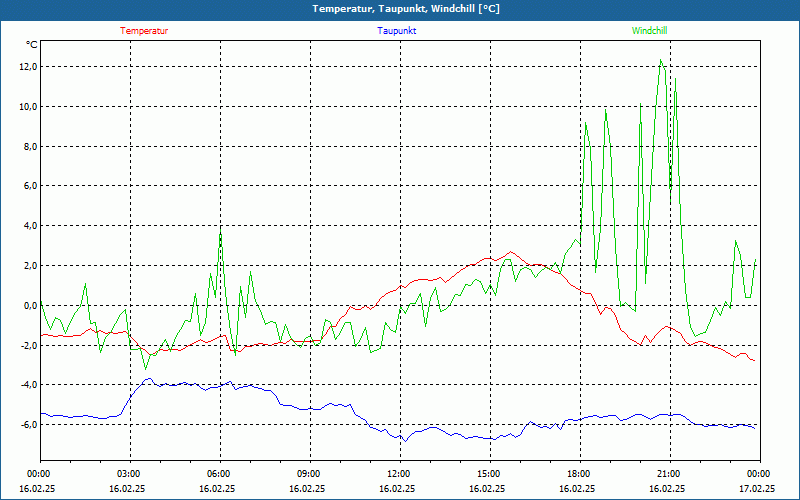
Task: Click the chart title in the header bar
Action: coord(399,9)
